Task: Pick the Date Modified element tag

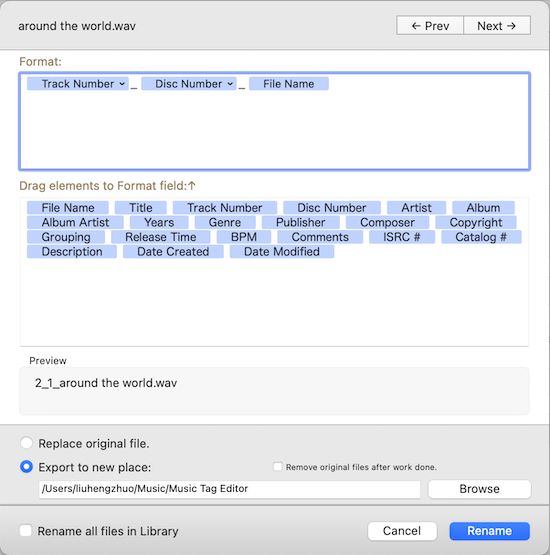Action: click(282, 252)
